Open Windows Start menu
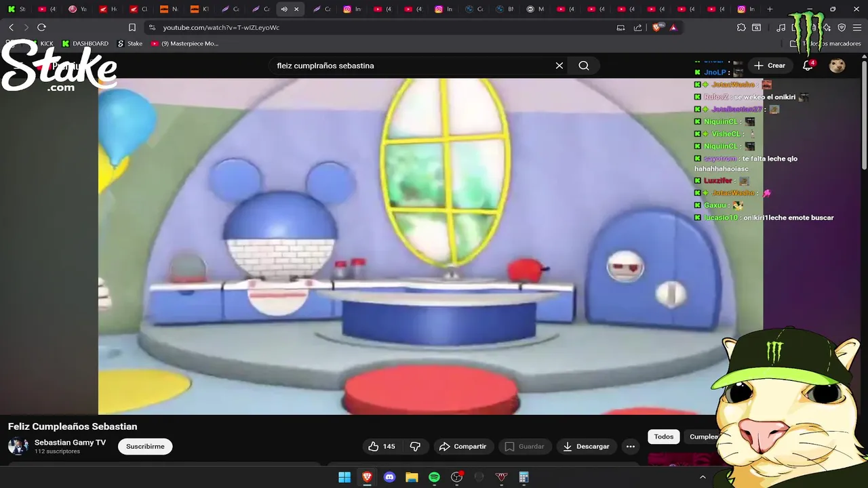 tap(344, 477)
